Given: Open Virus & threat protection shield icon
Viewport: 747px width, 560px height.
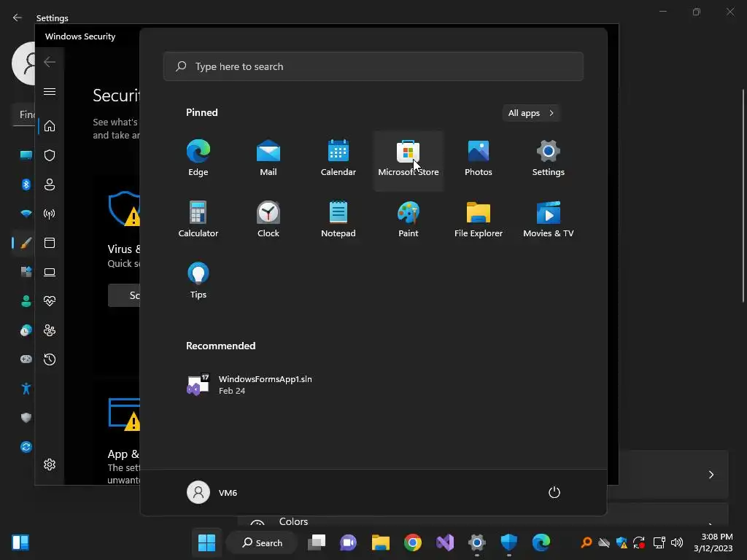Looking at the screenshot, I should point(50,155).
